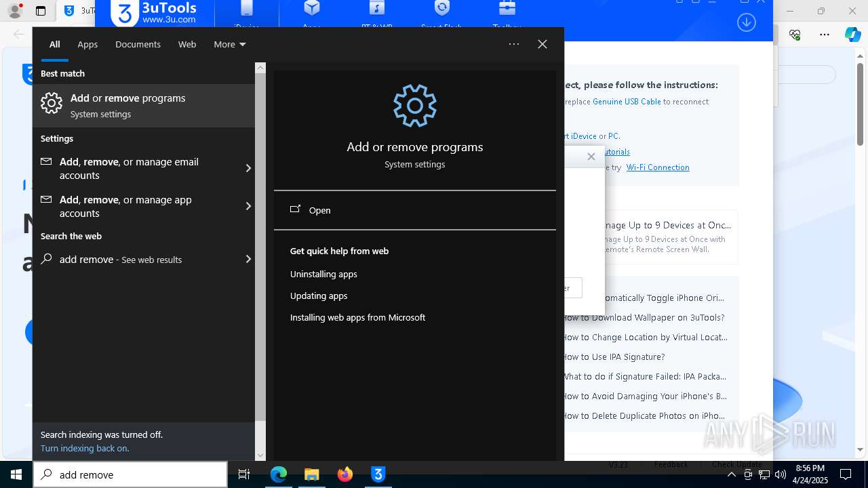Viewport: 868px width, 488px height.
Task: Expand manage email accounts result arrow
Action: (248, 168)
